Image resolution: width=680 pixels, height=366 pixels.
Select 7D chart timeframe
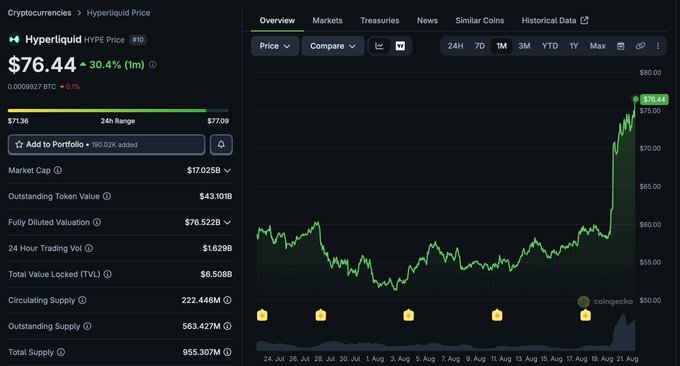tap(480, 46)
